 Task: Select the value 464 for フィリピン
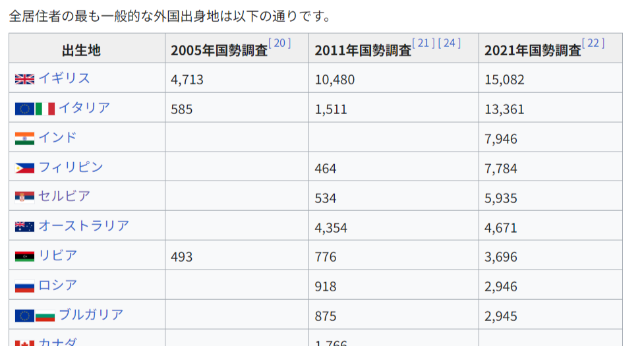[x=326, y=168]
